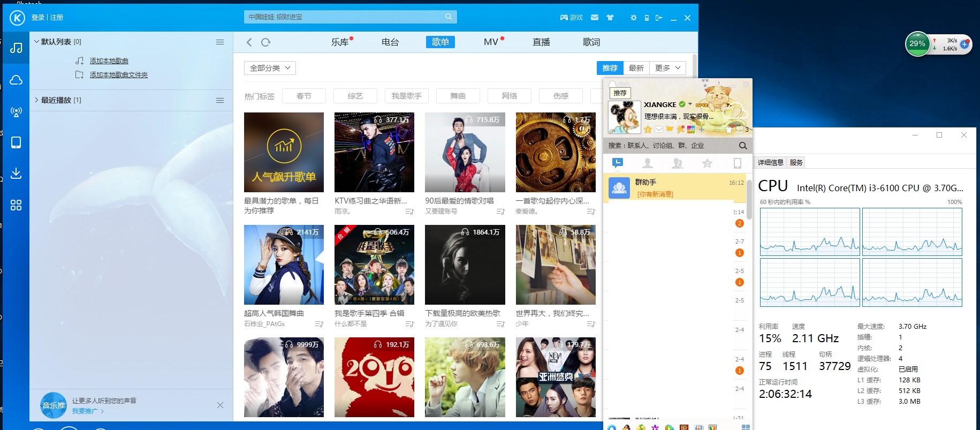Click 添加本地歌曲 link
This screenshot has height=430, width=980.
[x=109, y=61]
